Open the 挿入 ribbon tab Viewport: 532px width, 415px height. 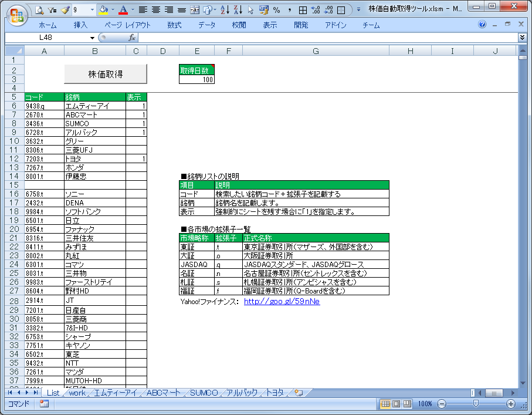click(81, 25)
